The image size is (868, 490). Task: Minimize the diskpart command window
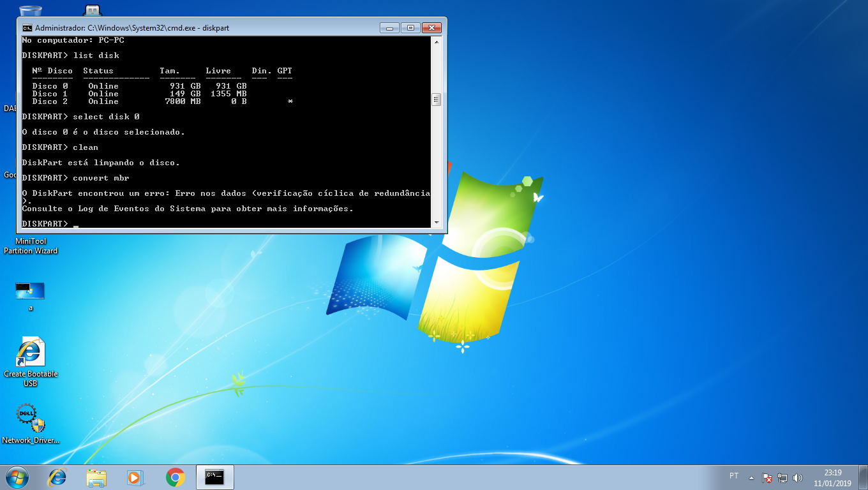pos(389,27)
